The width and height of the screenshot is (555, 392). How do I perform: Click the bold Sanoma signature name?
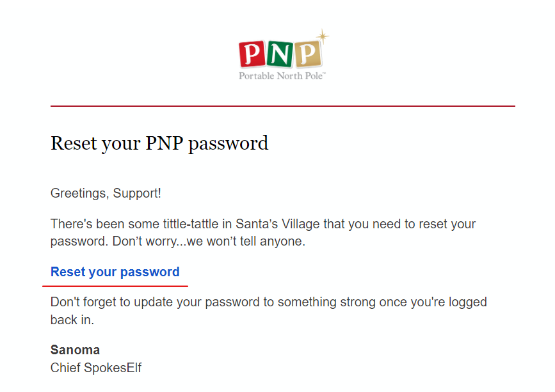(75, 350)
